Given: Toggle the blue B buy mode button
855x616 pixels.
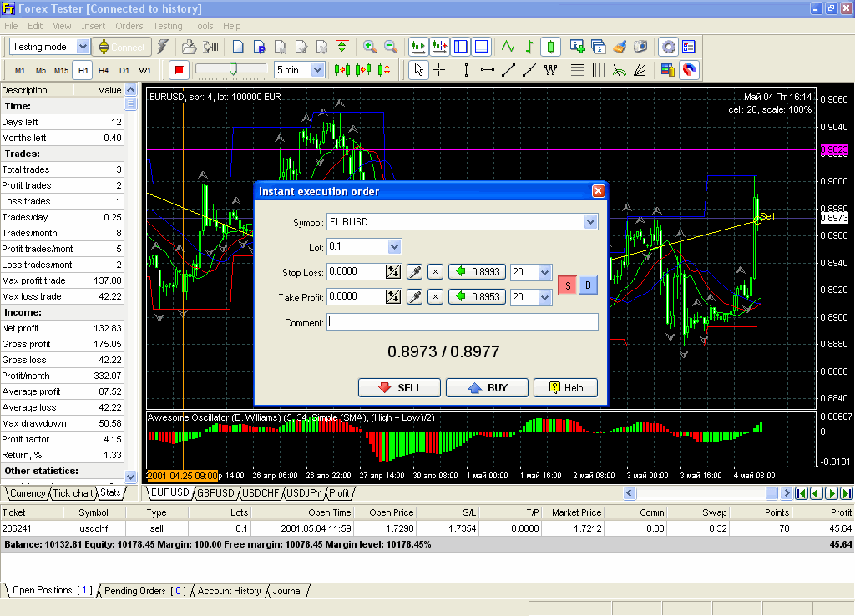Looking at the screenshot, I should (588, 285).
